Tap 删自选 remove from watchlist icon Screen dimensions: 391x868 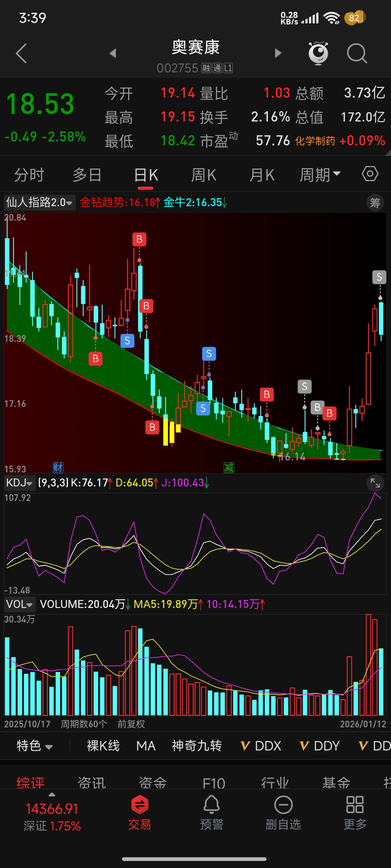[283, 812]
